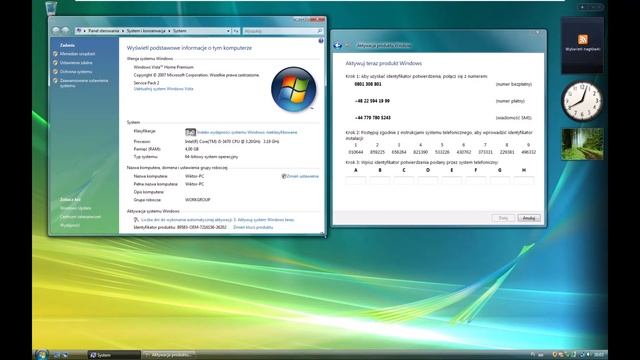Switch to Aktywacja produktu taskbar button
This screenshot has height=360, width=640.
168,355
